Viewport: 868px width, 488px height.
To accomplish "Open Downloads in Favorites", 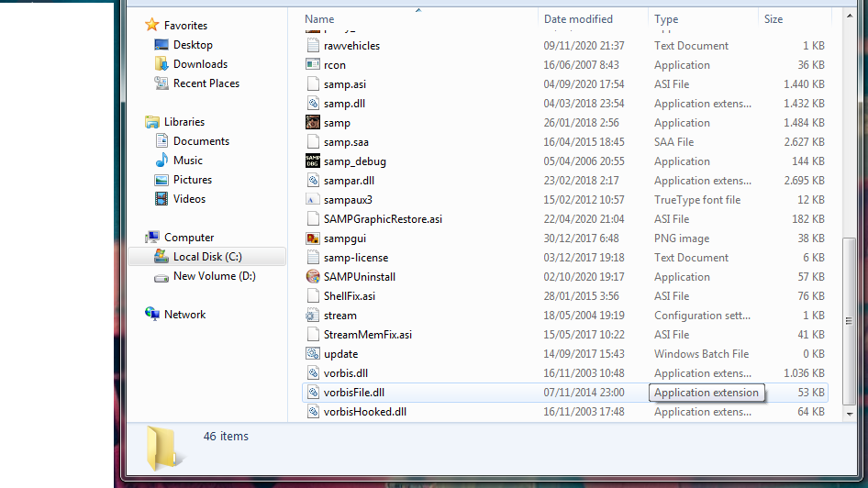I will click(x=200, y=64).
